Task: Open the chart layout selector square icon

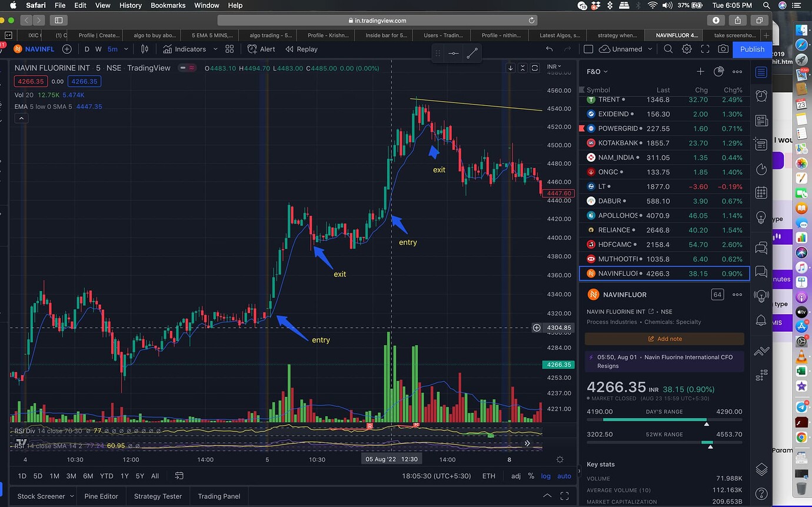Action: [x=588, y=49]
